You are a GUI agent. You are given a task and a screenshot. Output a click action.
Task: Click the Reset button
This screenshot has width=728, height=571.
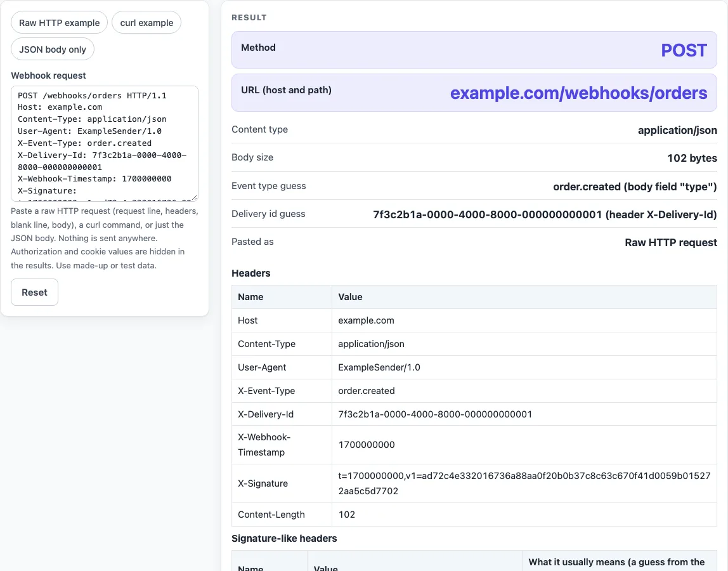pyautogui.click(x=34, y=292)
